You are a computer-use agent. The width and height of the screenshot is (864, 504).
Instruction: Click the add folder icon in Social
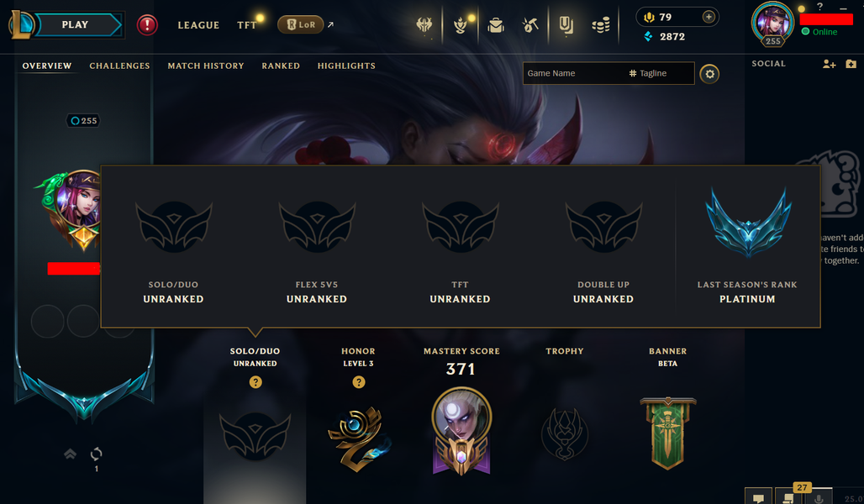851,64
